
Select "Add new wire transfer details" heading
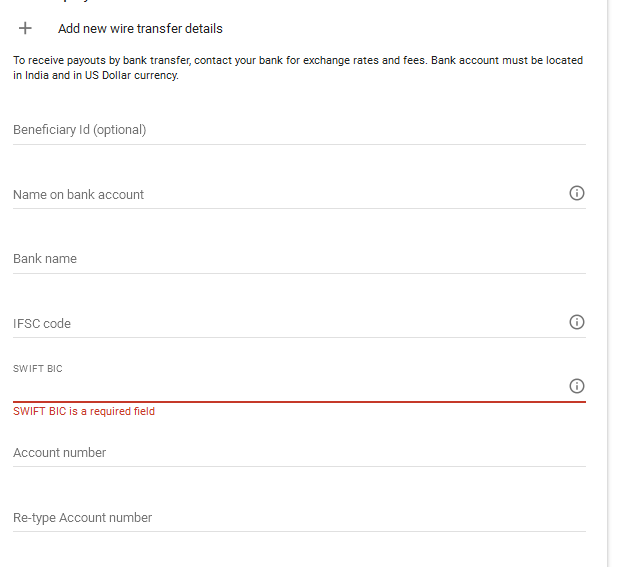tap(140, 29)
